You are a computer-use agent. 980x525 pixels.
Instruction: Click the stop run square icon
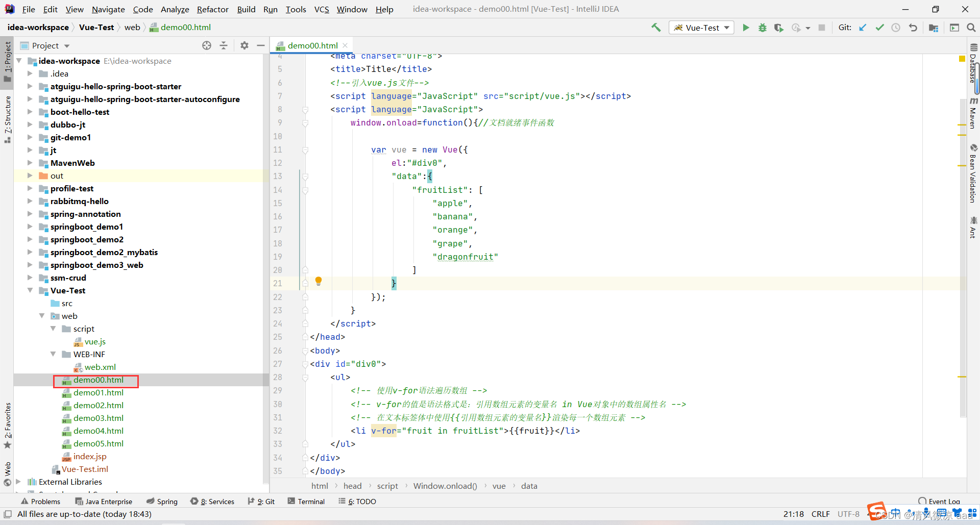(x=822, y=28)
